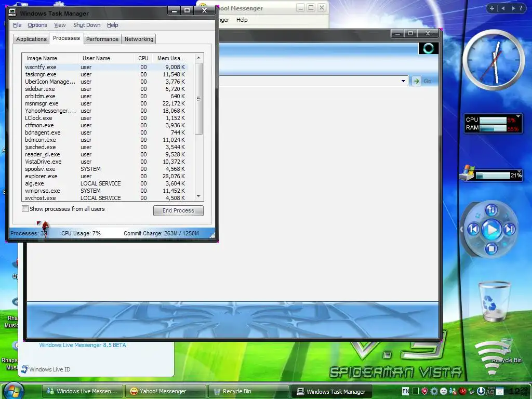Open sidebar help question mark
Viewport: 532px width, 399px height.
[x=521, y=8]
